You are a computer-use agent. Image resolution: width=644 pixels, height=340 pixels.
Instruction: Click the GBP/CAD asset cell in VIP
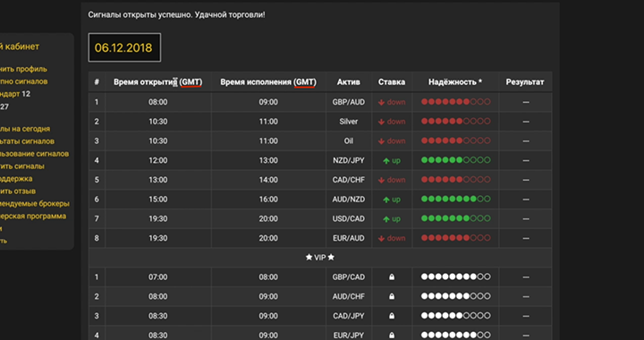tap(348, 277)
